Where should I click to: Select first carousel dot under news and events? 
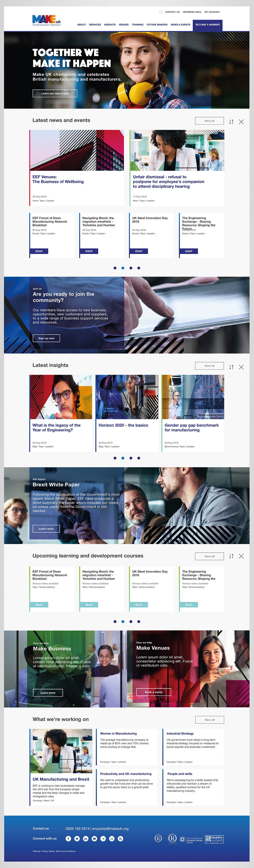pos(115,268)
